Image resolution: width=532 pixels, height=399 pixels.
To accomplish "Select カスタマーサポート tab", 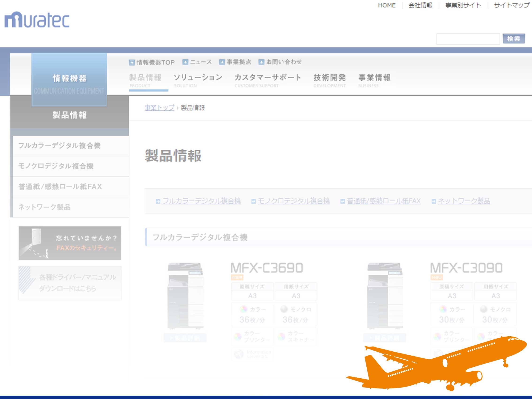I will 268,81.
